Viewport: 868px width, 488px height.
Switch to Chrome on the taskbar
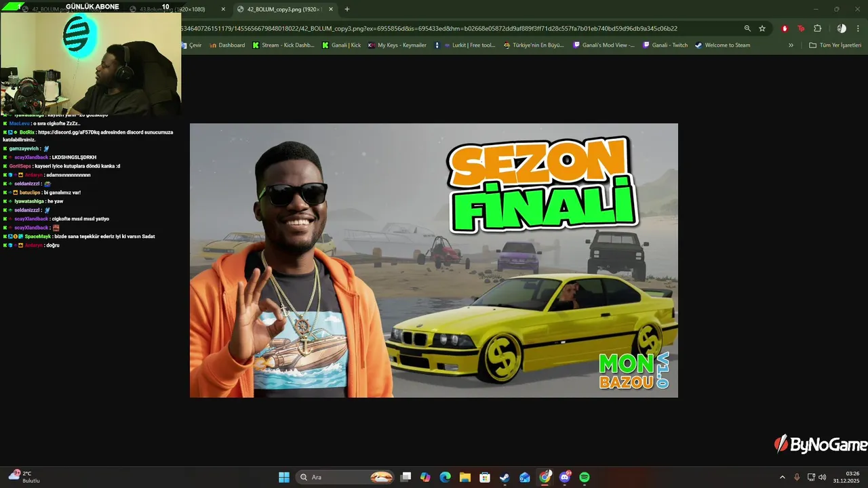pos(545,477)
